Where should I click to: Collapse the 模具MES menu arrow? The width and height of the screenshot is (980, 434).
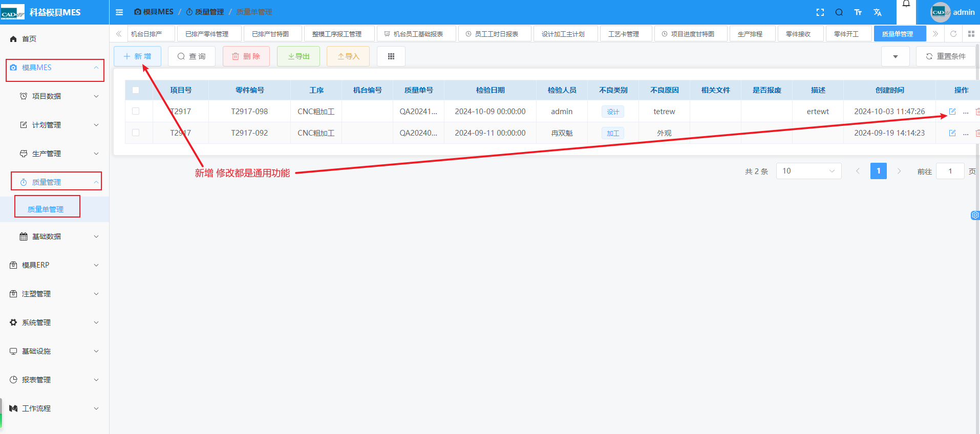(96, 68)
